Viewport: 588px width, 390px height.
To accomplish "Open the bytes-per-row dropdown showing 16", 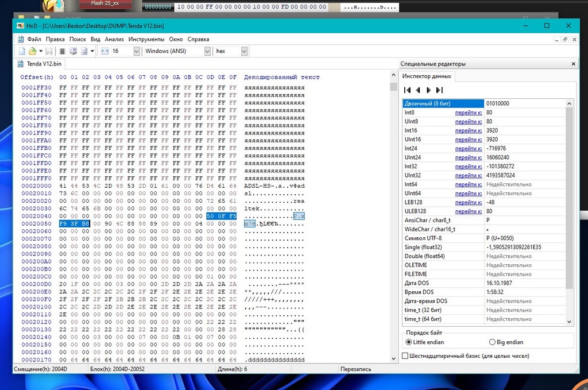I will [137, 51].
